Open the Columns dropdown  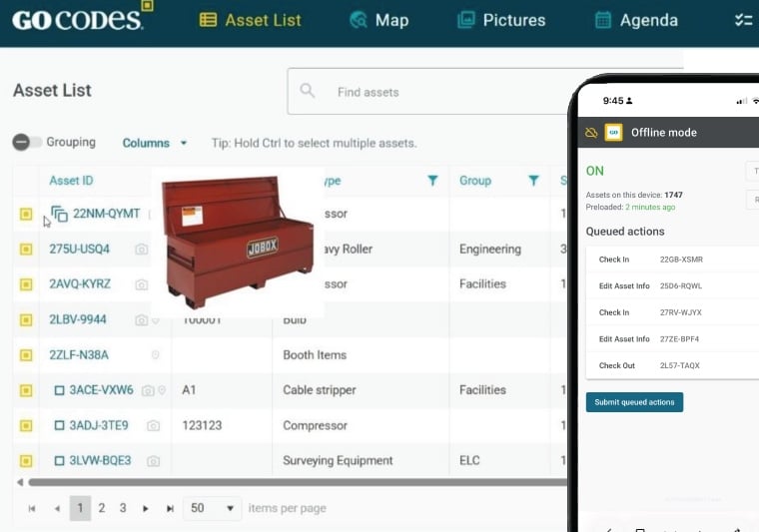155,143
